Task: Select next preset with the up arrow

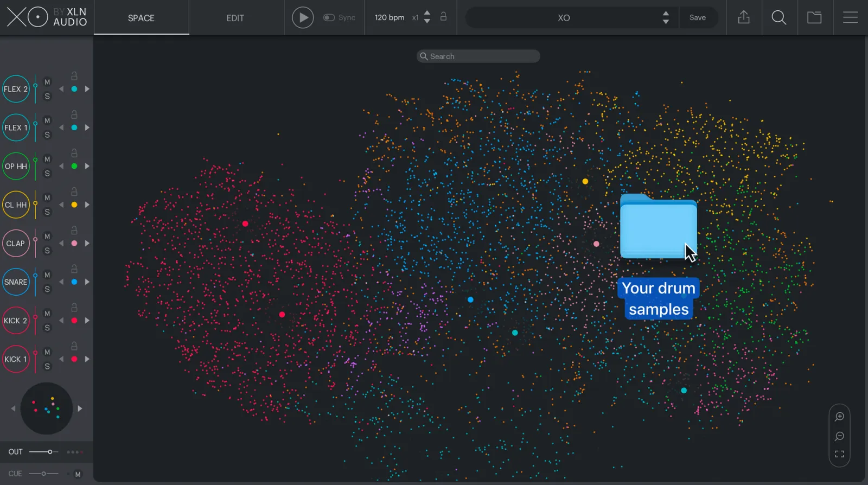Action: [x=666, y=13]
